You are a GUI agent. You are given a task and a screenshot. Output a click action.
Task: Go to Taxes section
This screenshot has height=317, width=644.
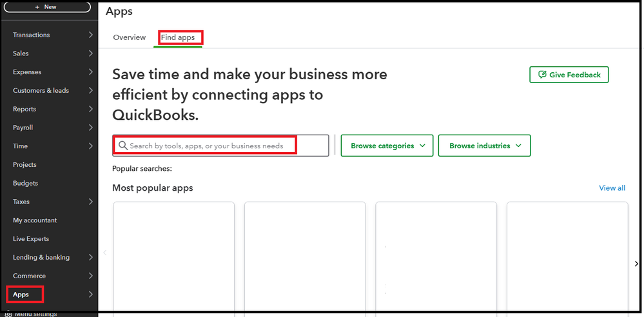coord(21,202)
